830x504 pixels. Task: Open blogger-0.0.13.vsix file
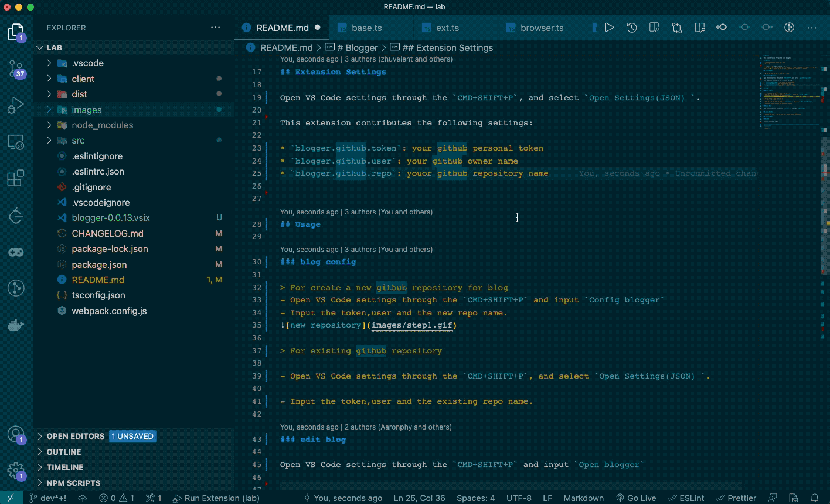[x=134, y=217]
